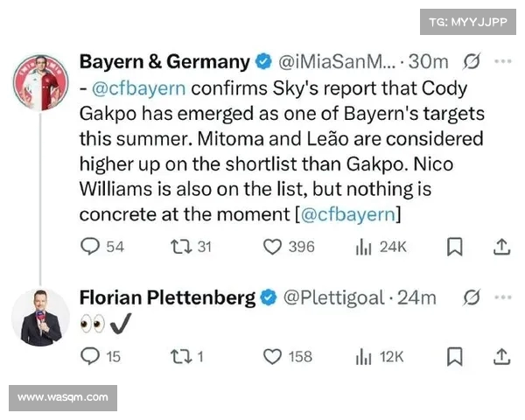The height and width of the screenshot is (420, 525).
Task: Open the bracketed @cfbayern source link
Action: [x=349, y=214]
